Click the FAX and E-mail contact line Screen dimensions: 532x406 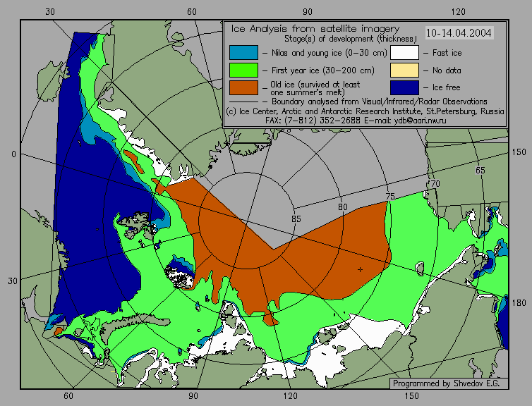[x=356, y=121]
